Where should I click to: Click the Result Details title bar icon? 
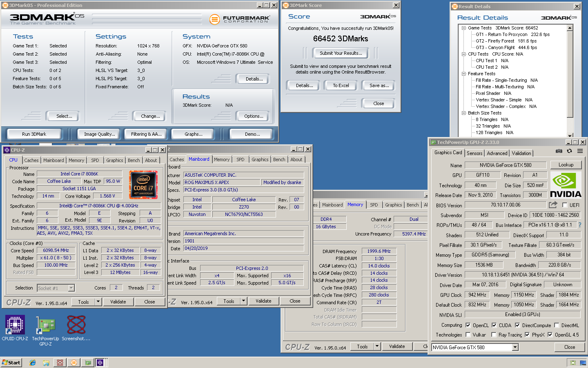point(455,7)
